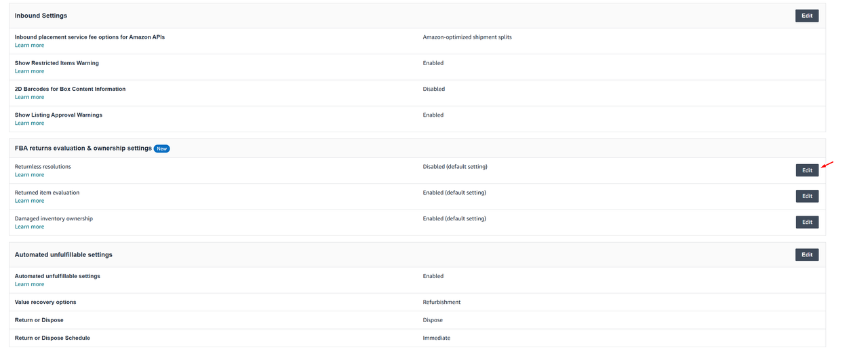The image size is (868, 352).
Task: Click Learn more under Automated unfulfillable settings row
Action: (29, 284)
